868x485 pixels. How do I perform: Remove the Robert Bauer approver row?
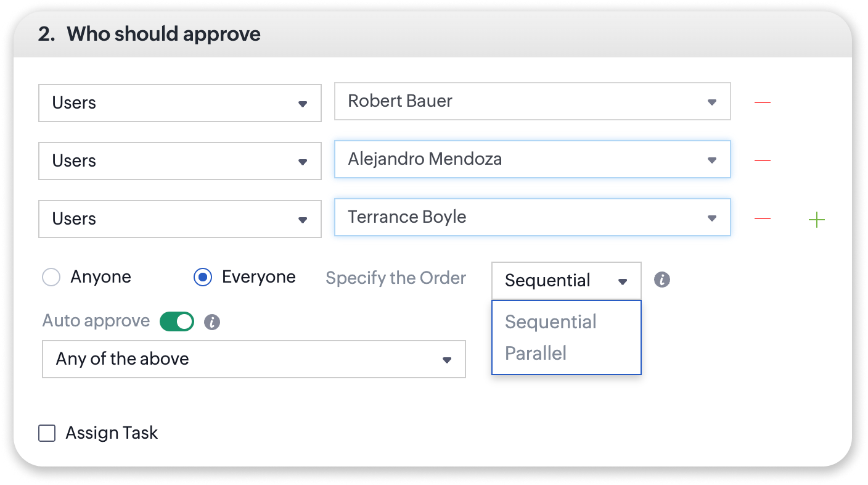763,102
